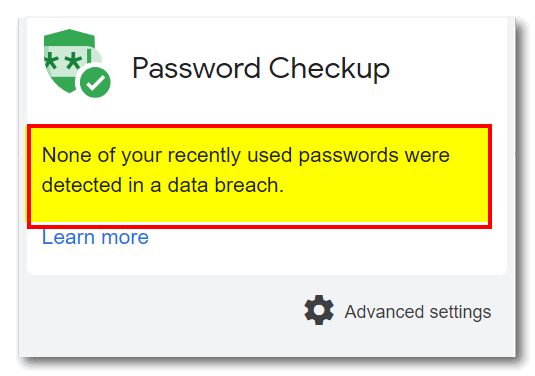Click blank yellow area below the message text

(x=259, y=210)
